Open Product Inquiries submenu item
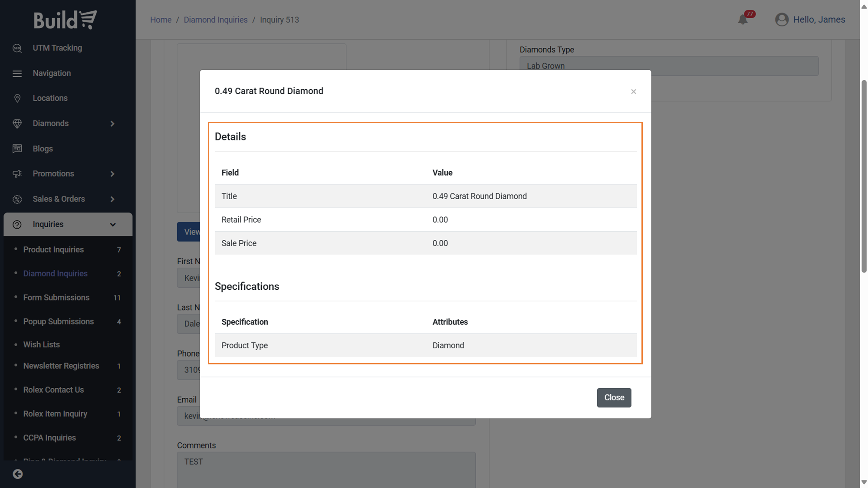Viewport: 868px width, 488px height. 53,249
